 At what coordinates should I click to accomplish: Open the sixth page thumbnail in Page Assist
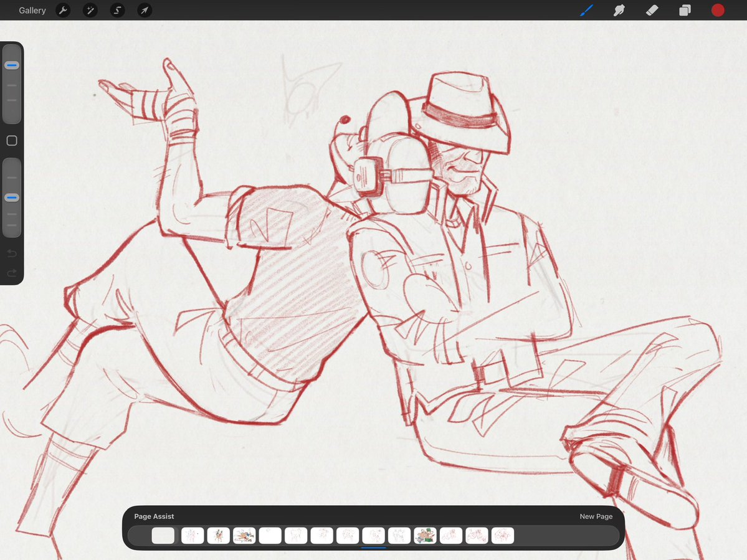(296, 536)
